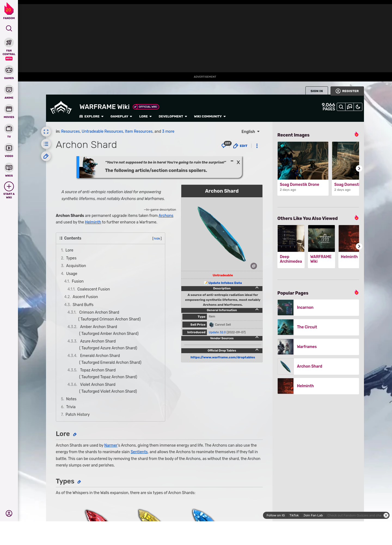The image size is (392, 545).
Task: Open the Lore dropdown menu
Action: pyautogui.click(x=145, y=116)
